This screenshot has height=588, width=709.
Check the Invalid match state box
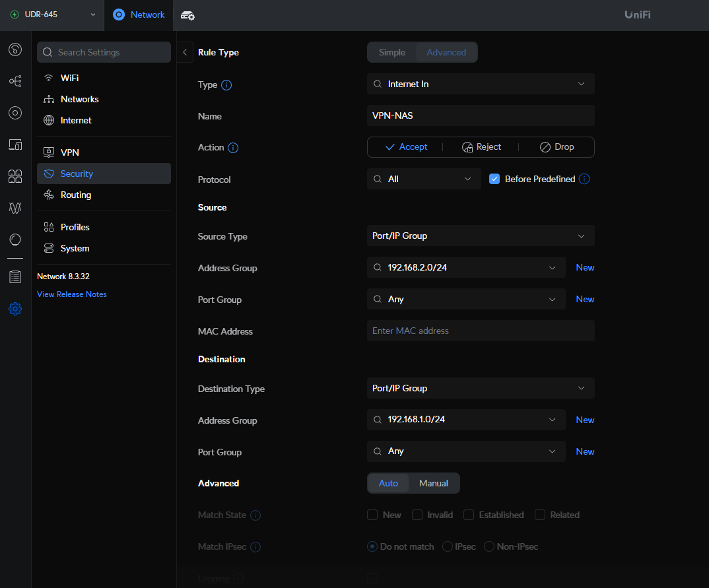point(417,515)
